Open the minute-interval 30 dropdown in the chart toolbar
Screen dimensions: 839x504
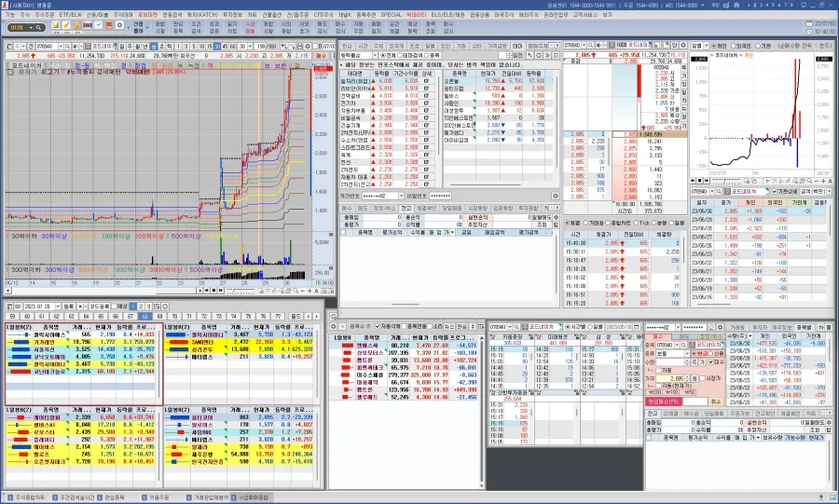[248, 46]
